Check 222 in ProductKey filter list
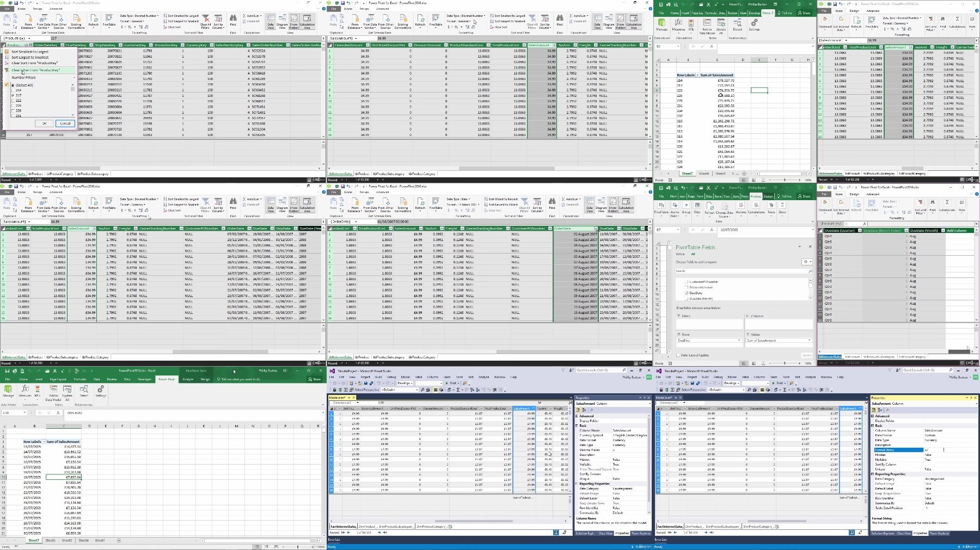Viewport: 980px width, 550px height. (14, 100)
